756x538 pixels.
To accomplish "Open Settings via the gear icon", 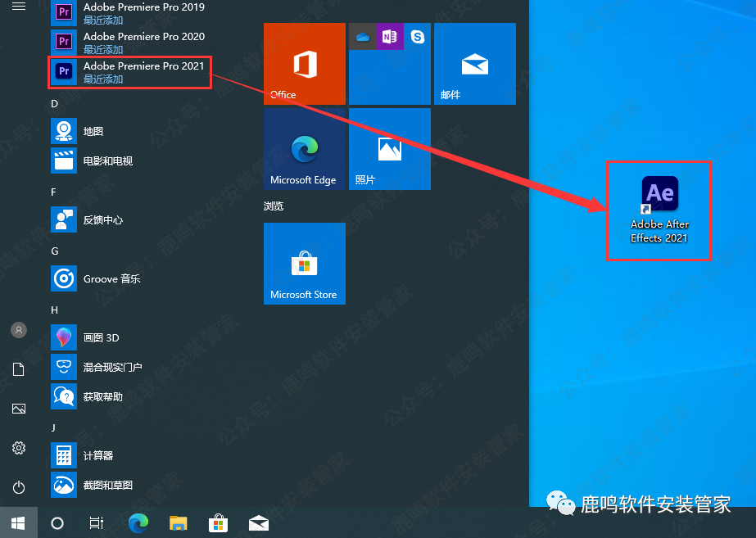I will click(19, 448).
